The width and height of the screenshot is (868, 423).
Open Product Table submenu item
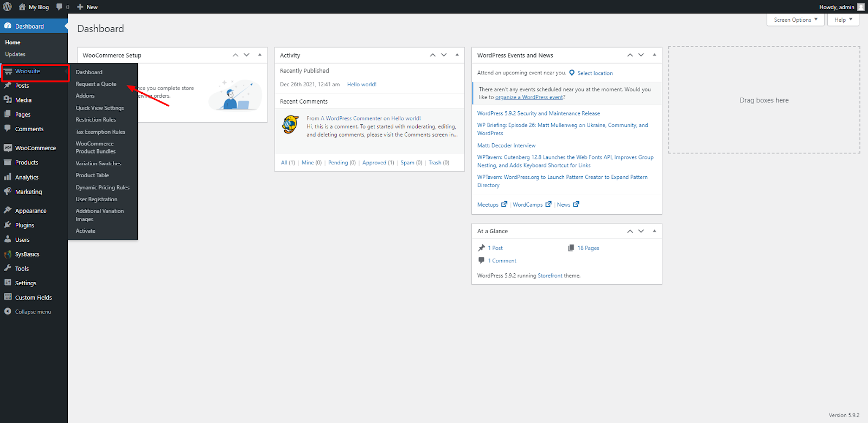[92, 175]
